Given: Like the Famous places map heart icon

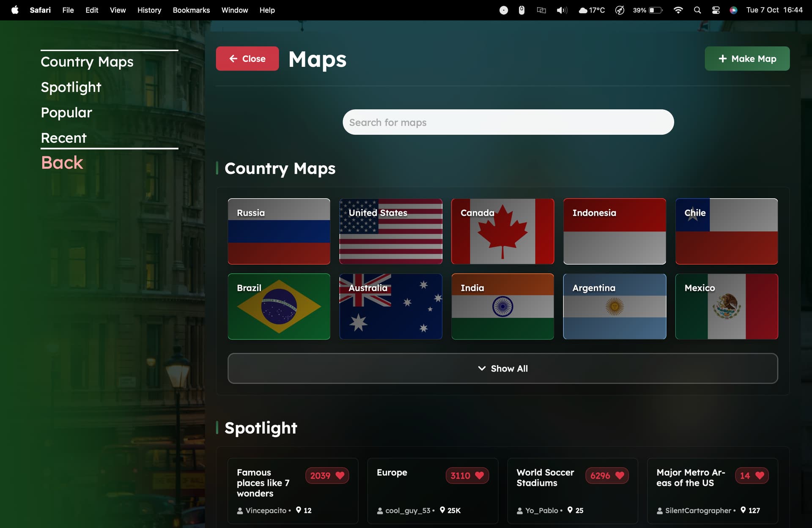Looking at the screenshot, I should click(x=340, y=476).
